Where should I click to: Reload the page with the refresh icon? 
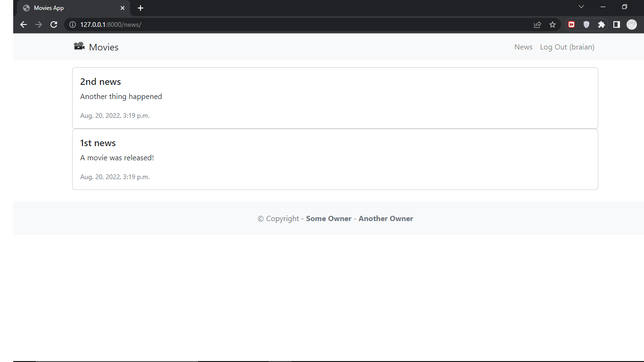[53, 25]
